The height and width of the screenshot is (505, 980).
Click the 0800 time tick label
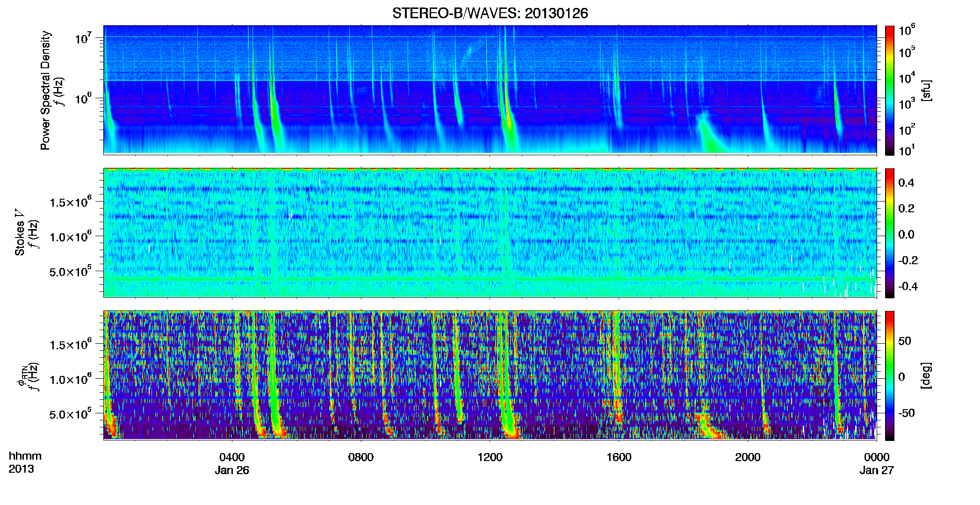(x=361, y=457)
